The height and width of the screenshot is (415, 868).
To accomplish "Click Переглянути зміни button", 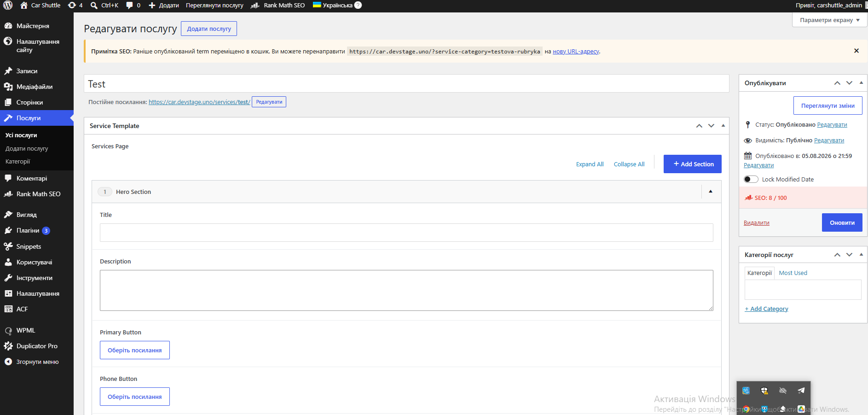I will (827, 105).
